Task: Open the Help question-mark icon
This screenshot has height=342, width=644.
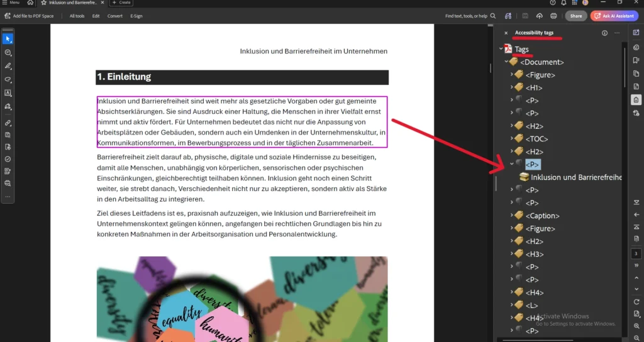Action: click(553, 3)
